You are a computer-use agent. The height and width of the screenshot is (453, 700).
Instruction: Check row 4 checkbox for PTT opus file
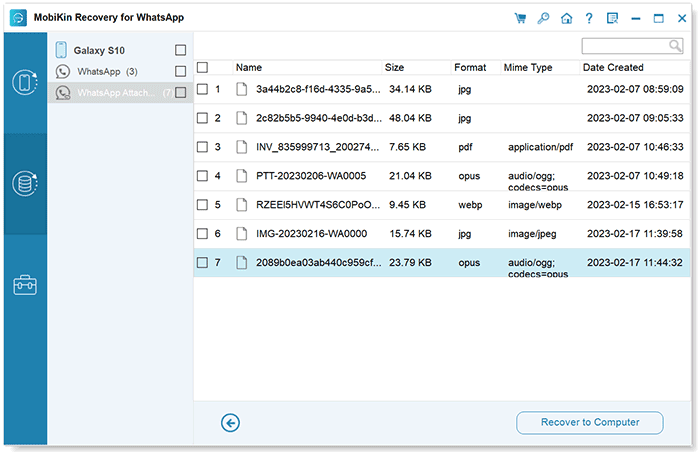pos(203,176)
